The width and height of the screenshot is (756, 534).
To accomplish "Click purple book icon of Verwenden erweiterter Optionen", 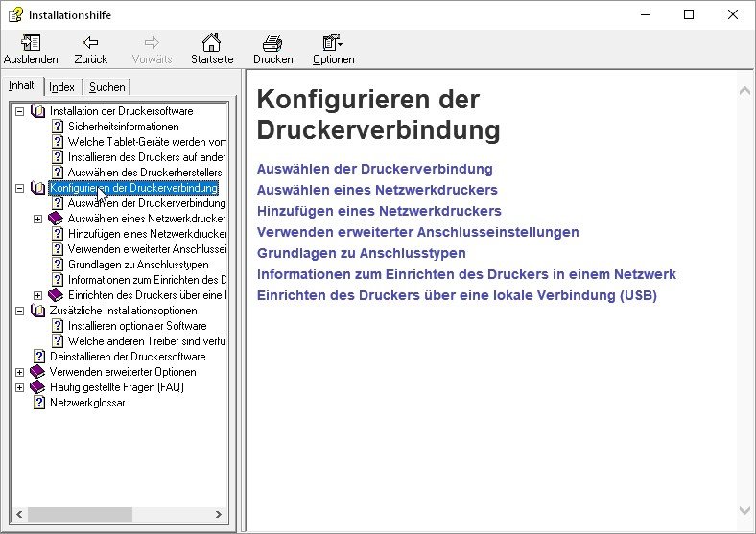I will pos(37,372).
